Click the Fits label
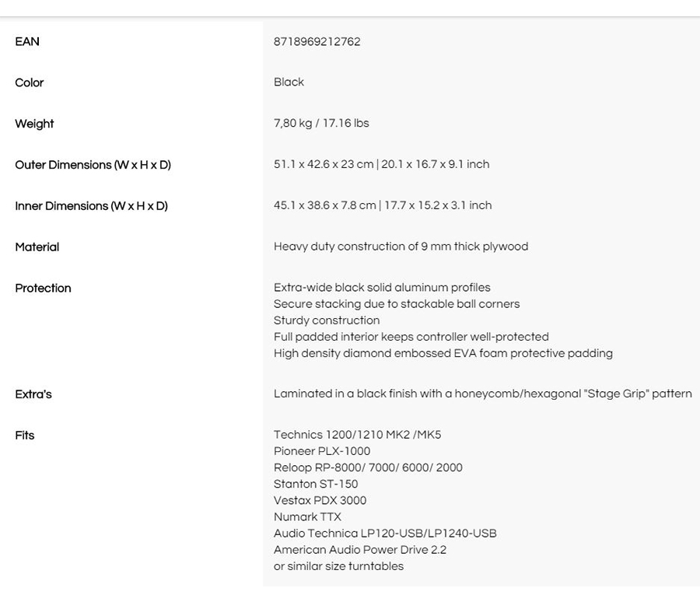This screenshot has height=602, width=700. pyautogui.click(x=25, y=436)
